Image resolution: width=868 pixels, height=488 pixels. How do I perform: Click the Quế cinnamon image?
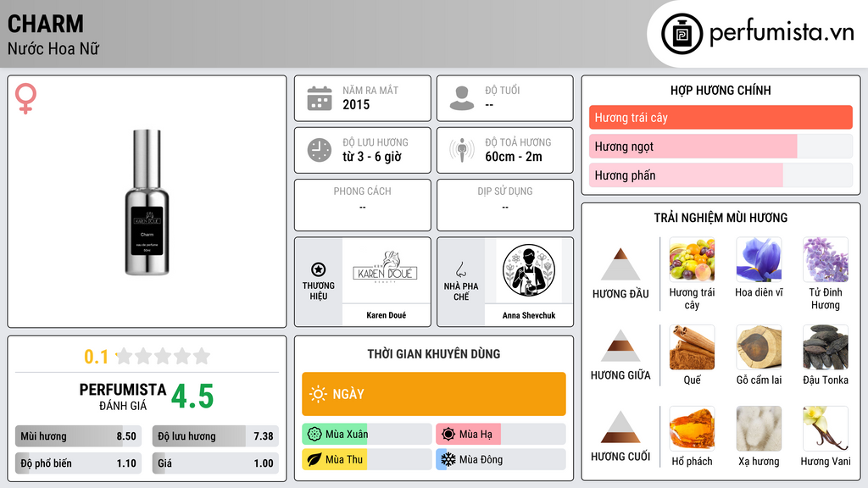coord(692,347)
